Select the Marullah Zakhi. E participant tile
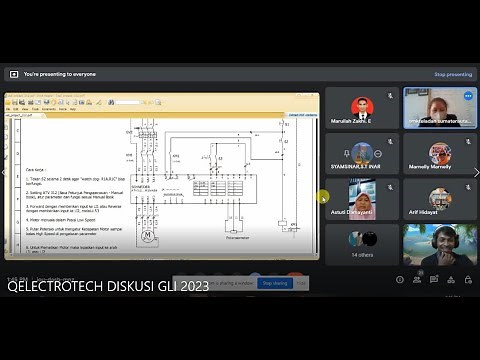The height and width of the screenshot is (360, 480). (x=362, y=108)
